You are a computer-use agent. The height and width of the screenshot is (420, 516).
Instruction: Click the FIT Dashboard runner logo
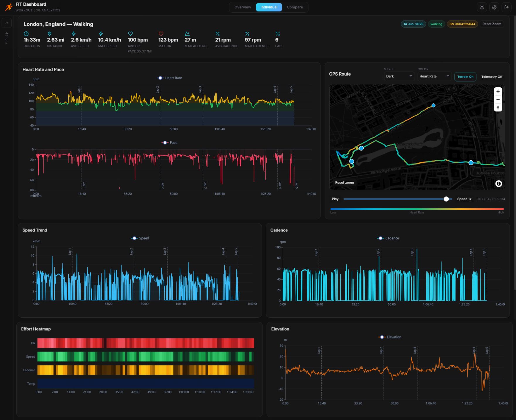click(8, 7)
